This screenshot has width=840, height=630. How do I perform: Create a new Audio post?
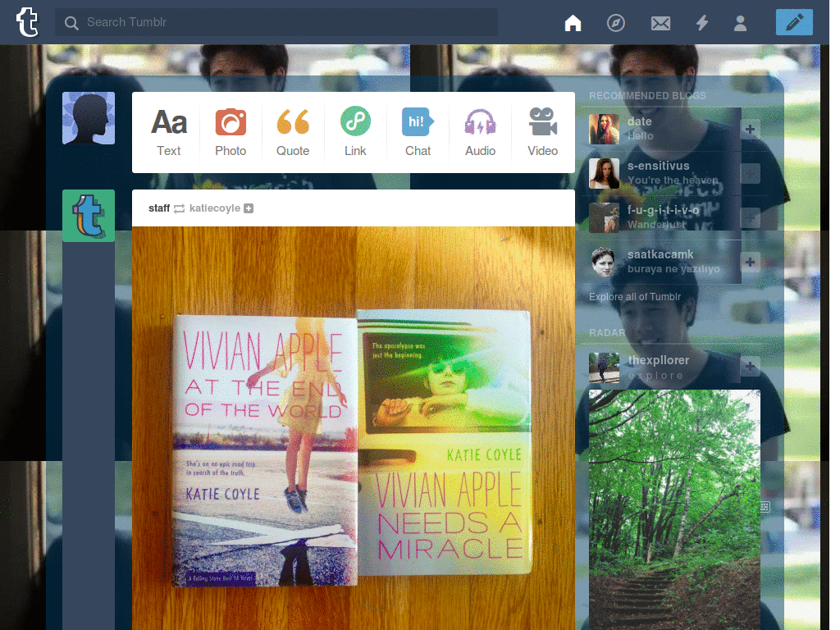coord(480,132)
